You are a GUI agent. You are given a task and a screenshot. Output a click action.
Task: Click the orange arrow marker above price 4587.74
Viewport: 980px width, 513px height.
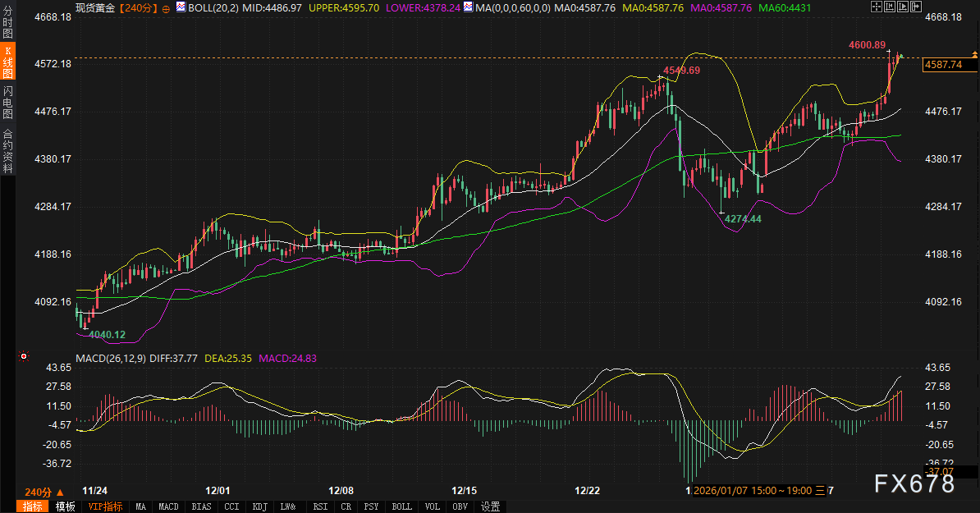[x=975, y=53]
